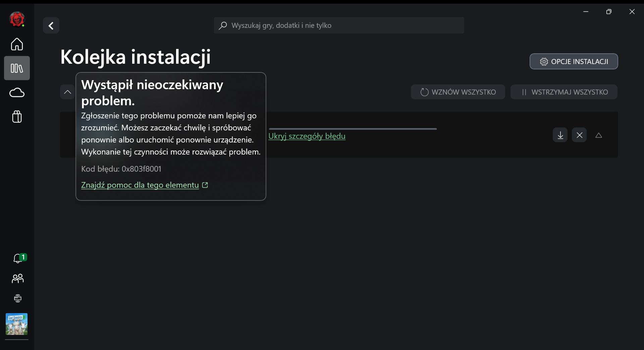This screenshot has width=644, height=350.
Task: Open the notifications bell
Action: (18, 258)
